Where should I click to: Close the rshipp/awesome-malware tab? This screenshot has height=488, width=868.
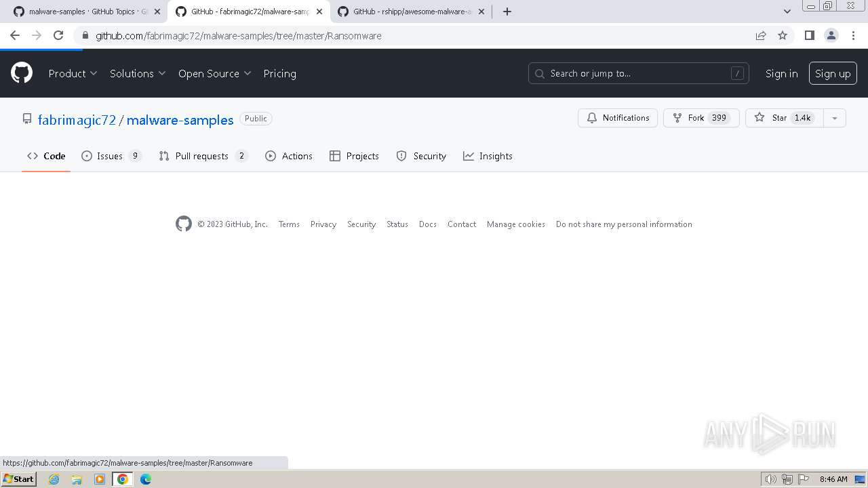481,12
